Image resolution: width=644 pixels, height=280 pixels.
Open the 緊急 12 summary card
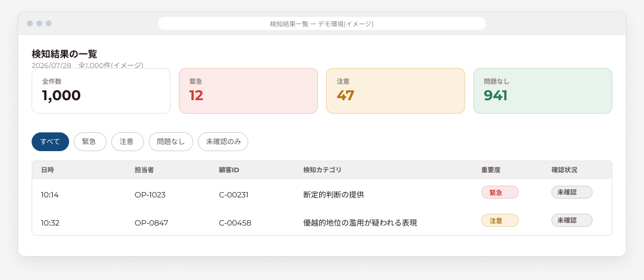tap(248, 91)
